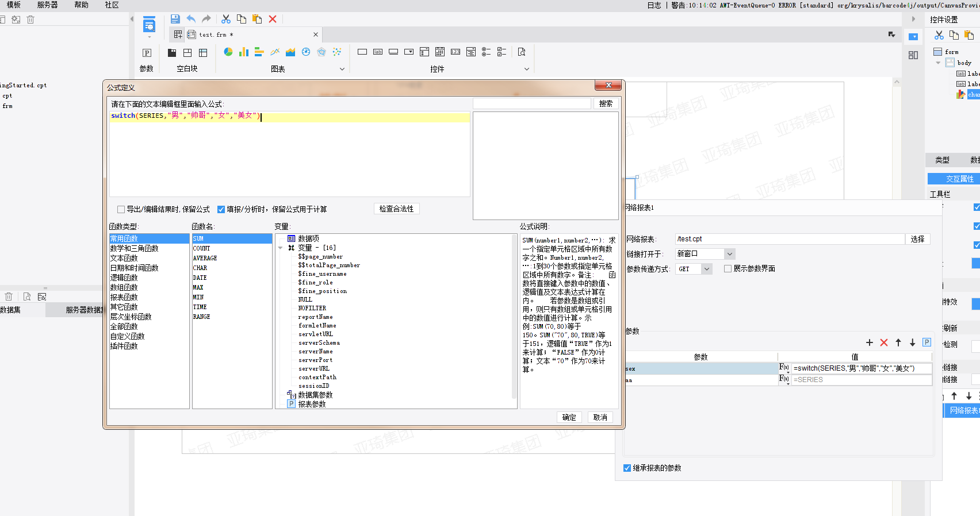
Task: Select $fine_username in the variable tree
Action: (322, 274)
